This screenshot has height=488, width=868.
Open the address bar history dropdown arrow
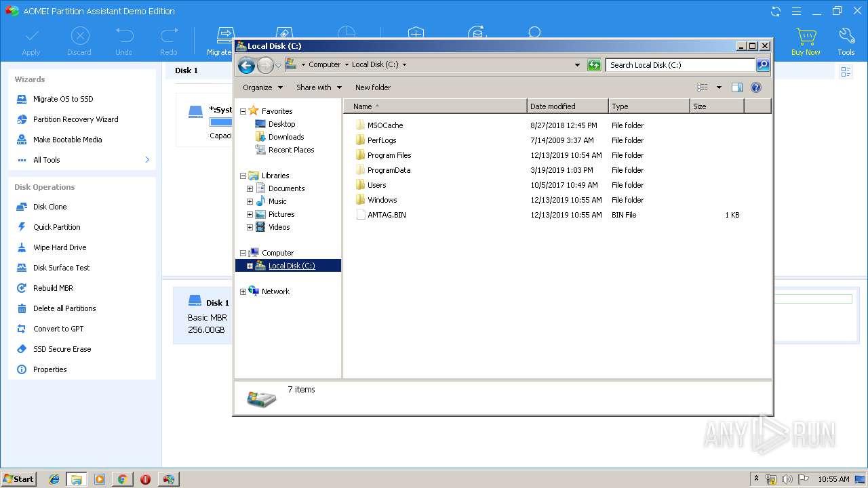(x=577, y=65)
